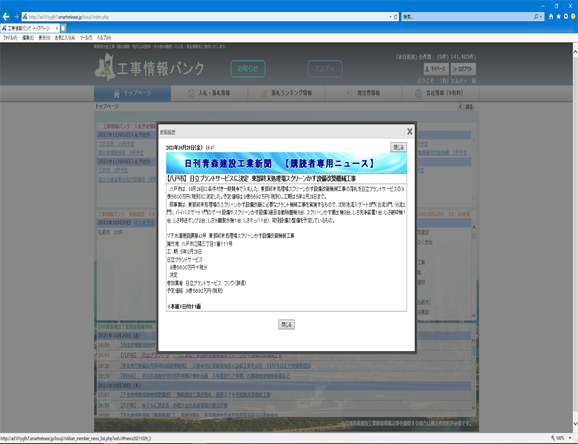Viewport: 578px width, 444px height.
Task: Click the お知らせ header button
Action: point(248,69)
